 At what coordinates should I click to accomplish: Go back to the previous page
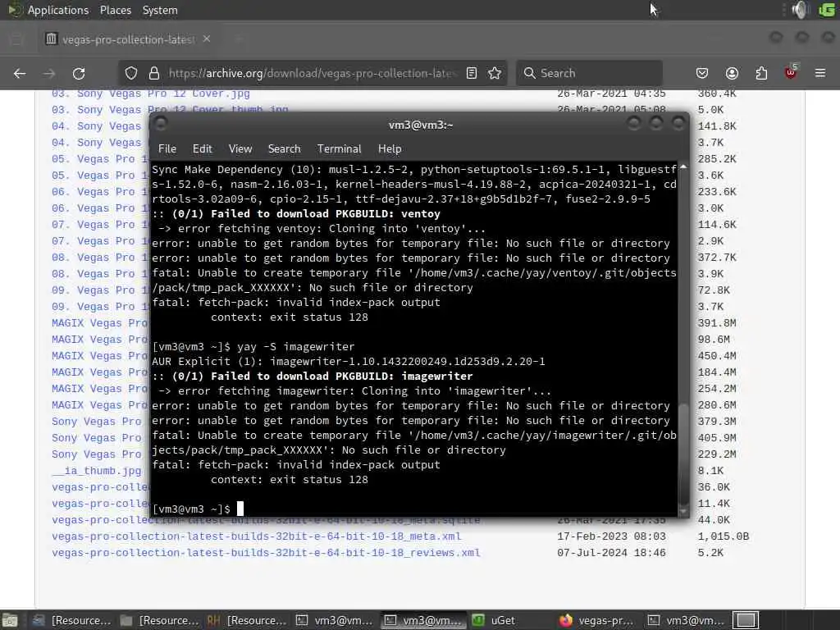pos(20,73)
